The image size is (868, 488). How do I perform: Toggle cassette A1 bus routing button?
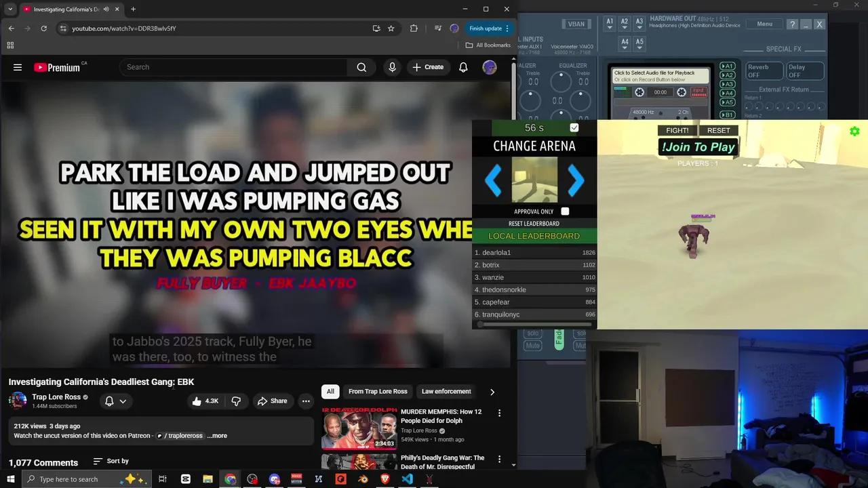727,66
